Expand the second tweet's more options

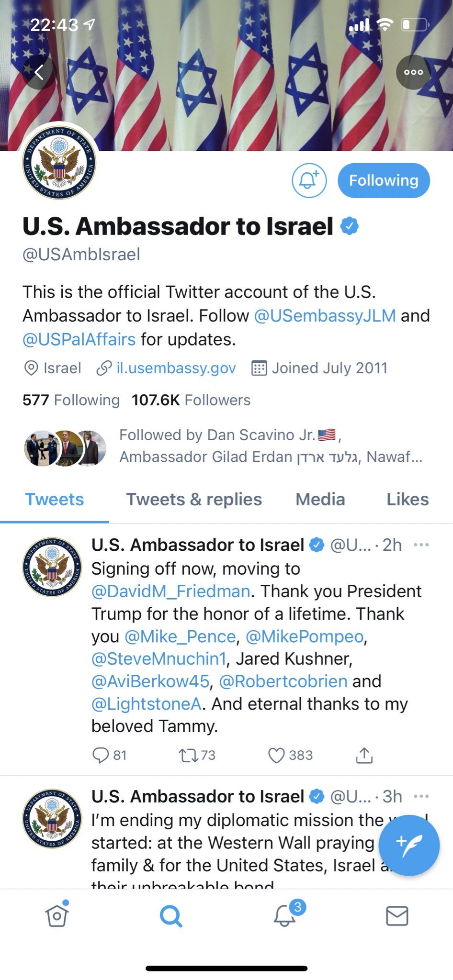[x=421, y=796]
